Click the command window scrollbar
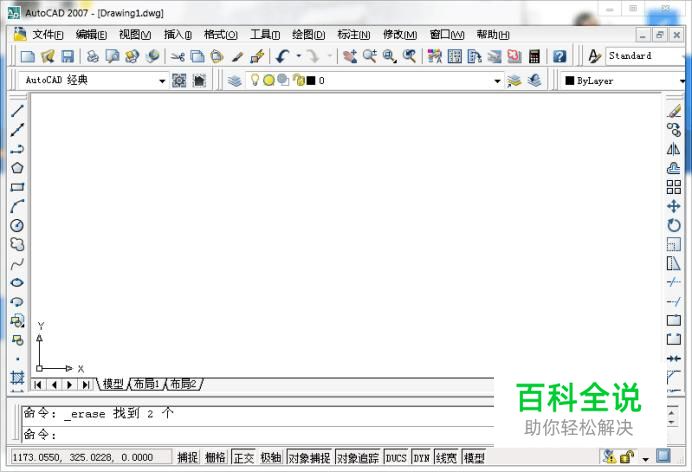Viewport: 692px width, 472px height. (672, 418)
